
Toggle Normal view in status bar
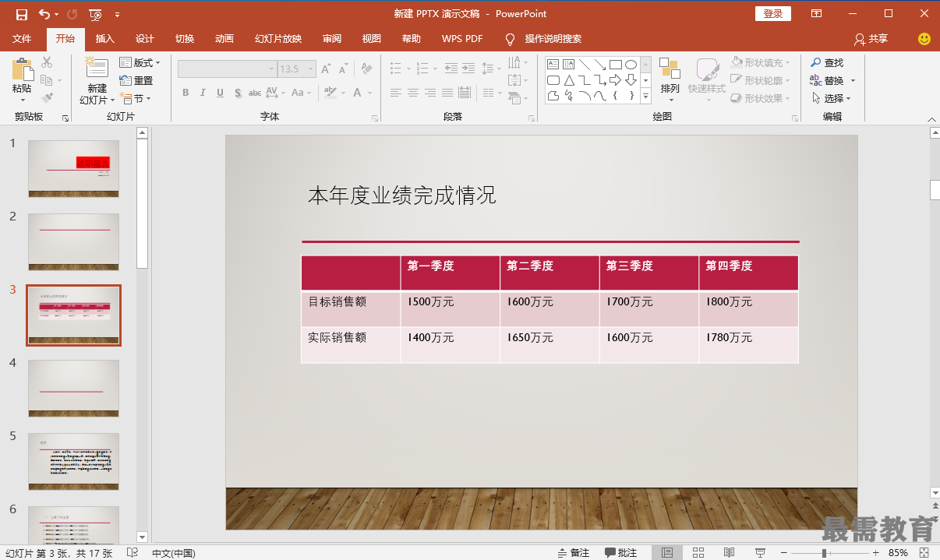point(667,553)
